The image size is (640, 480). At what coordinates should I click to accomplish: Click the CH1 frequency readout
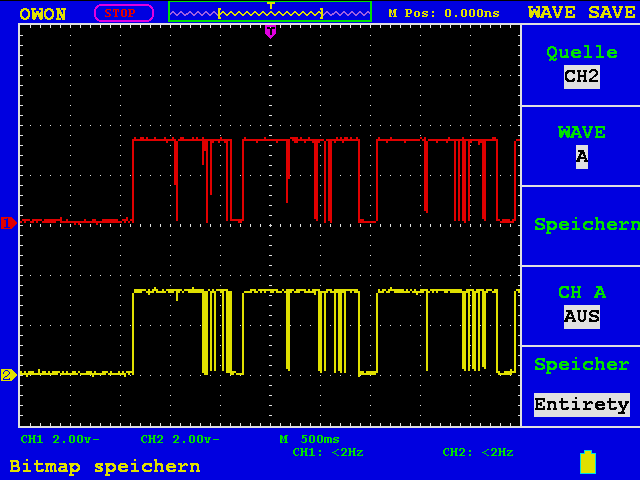click(x=328, y=452)
